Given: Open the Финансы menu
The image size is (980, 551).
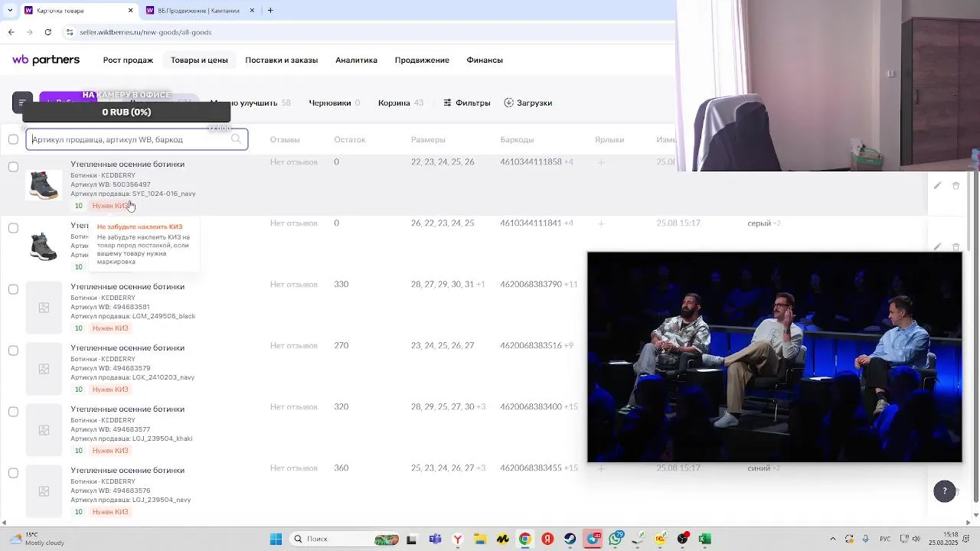Looking at the screenshot, I should click(x=485, y=60).
